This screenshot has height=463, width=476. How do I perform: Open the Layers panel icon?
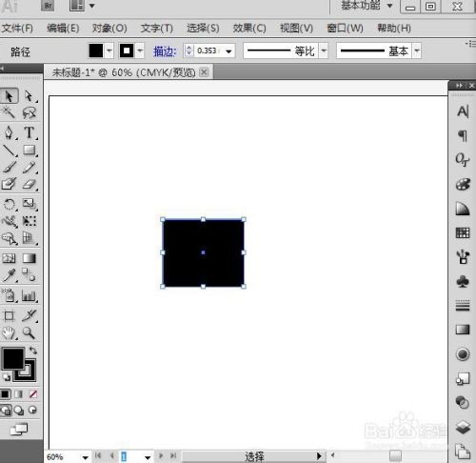(463, 427)
